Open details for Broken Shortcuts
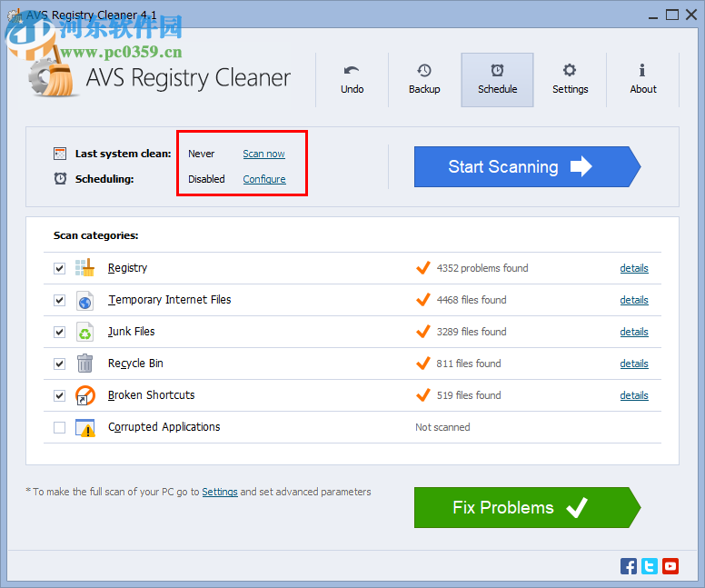 pos(634,395)
